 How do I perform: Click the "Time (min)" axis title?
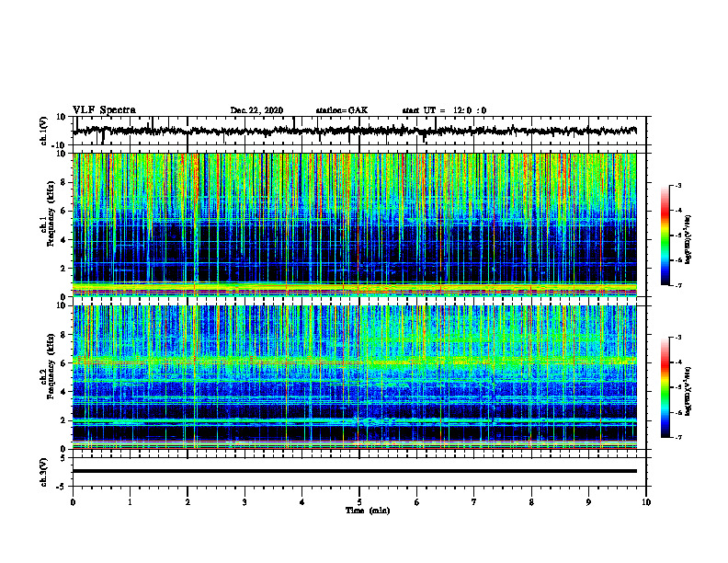tap(368, 511)
